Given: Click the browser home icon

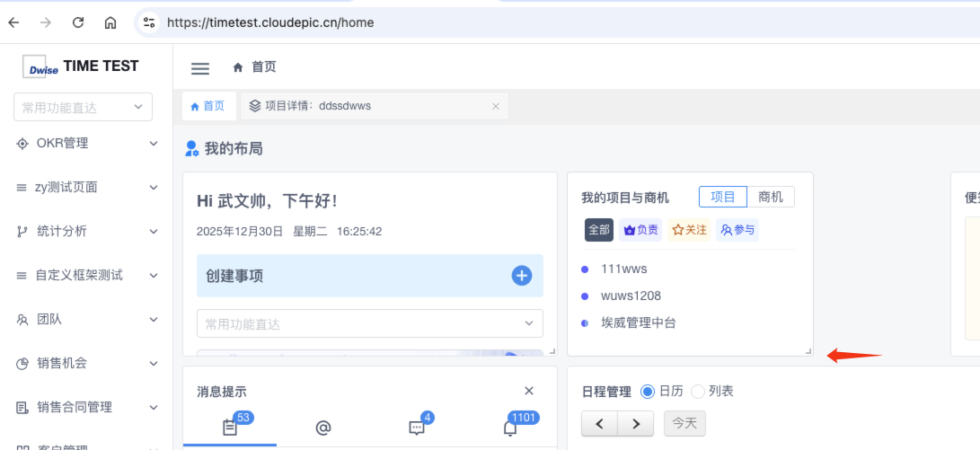Looking at the screenshot, I should pyautogui.click(x=110, y=22).
